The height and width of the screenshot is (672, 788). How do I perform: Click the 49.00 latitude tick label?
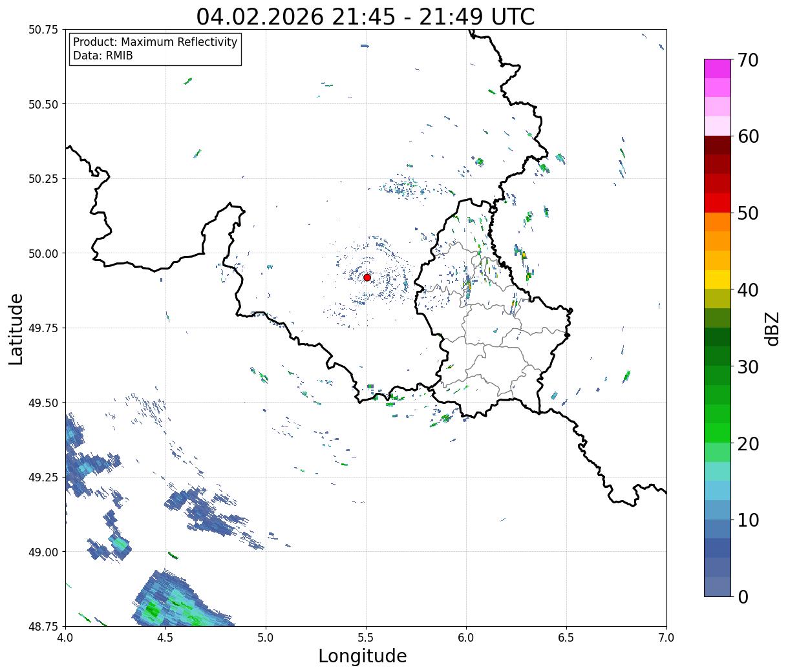click(x=43, y=552)
